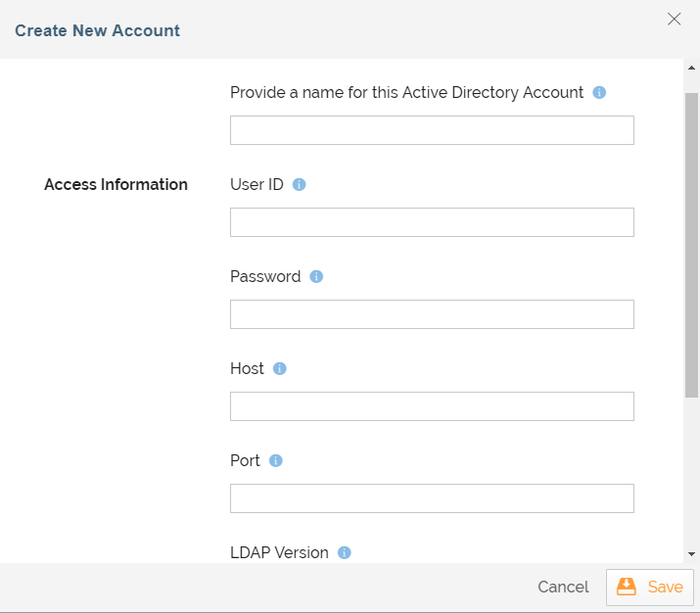Click info icon beside Active Directory Account name
The image size is (700, 613).
point(600,93)
